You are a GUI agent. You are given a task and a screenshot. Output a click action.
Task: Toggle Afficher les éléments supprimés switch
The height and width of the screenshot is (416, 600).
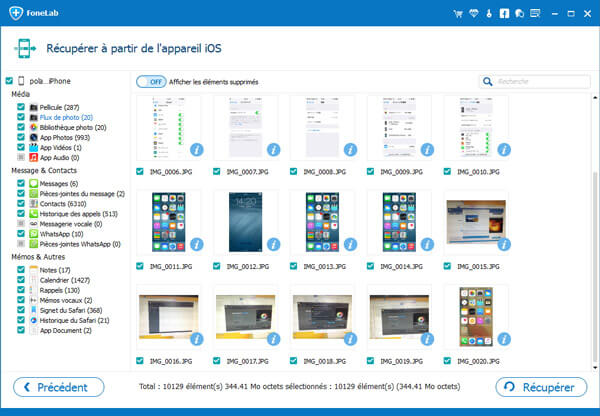click(x=151, y=82)
